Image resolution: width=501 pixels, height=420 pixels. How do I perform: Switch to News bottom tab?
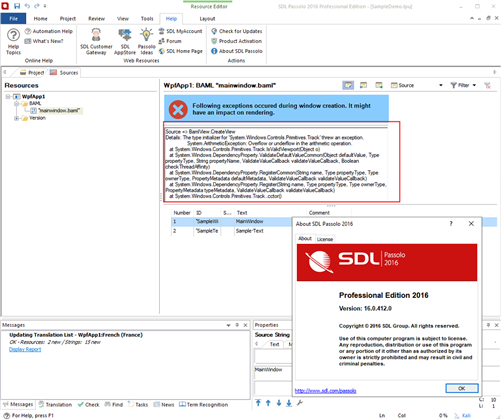[164, 404]
